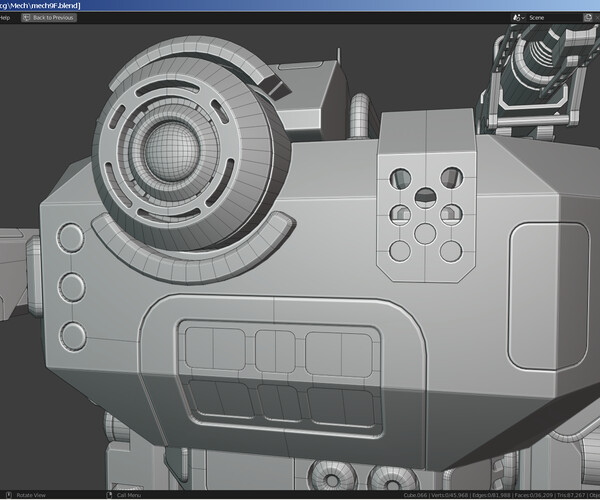Viewport: 600px width, 500px height.
Task: Select the rounded panel on hull's right side
Action: pyautogui.click(x=547, y=294)
